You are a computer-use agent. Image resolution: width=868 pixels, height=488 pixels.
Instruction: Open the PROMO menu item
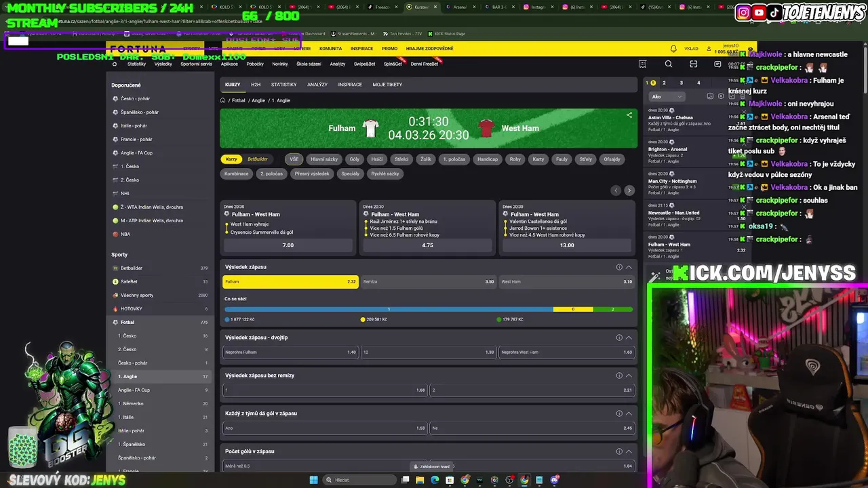coord(389,49)
